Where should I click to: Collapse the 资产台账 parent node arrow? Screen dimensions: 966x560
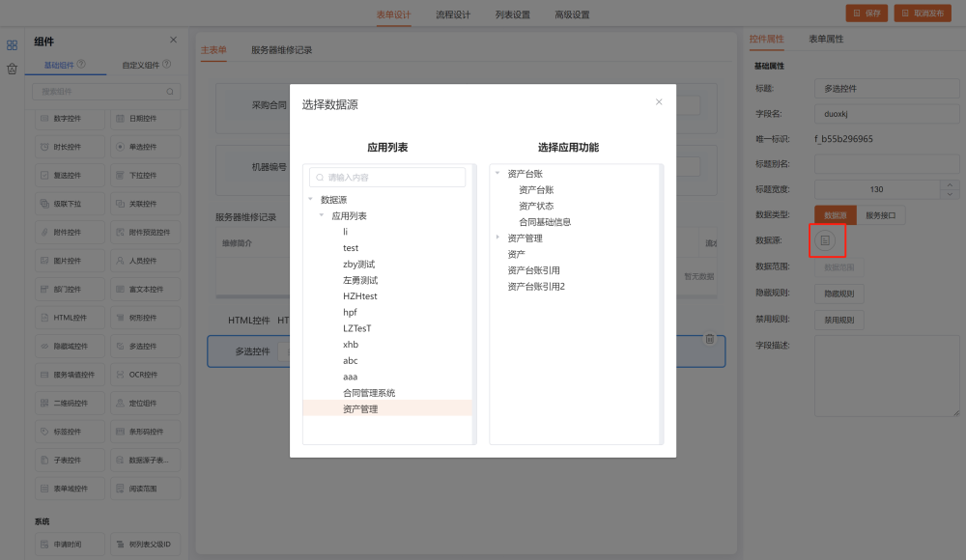(x=498, y=174)
